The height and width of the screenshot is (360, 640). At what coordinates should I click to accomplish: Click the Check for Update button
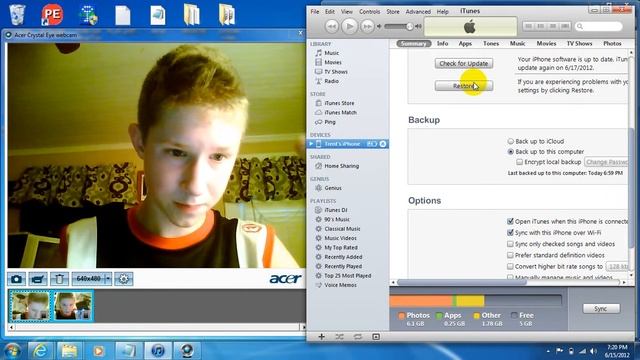pos(464,64)
